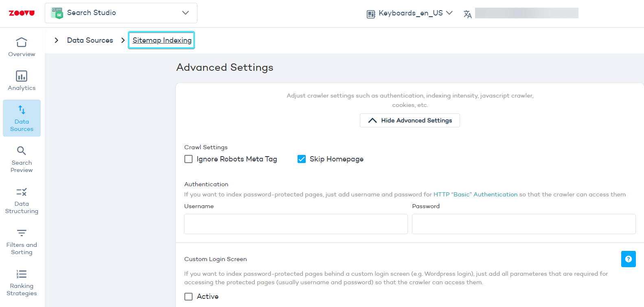Image resolution: width=644 pixels, height=307 pixels.
Task: Open Ranking Strategies section
Action: pyautogui.click(x=22, y=283)
